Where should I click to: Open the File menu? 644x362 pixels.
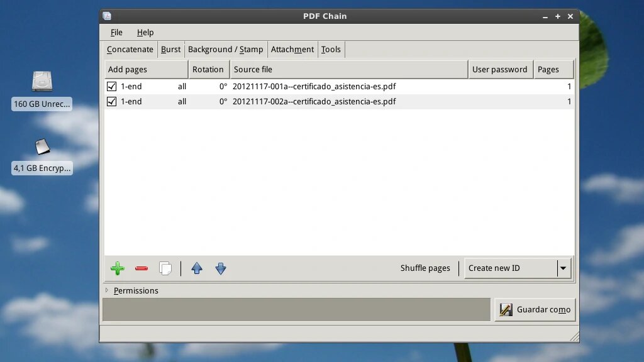[x=116, y=33]
